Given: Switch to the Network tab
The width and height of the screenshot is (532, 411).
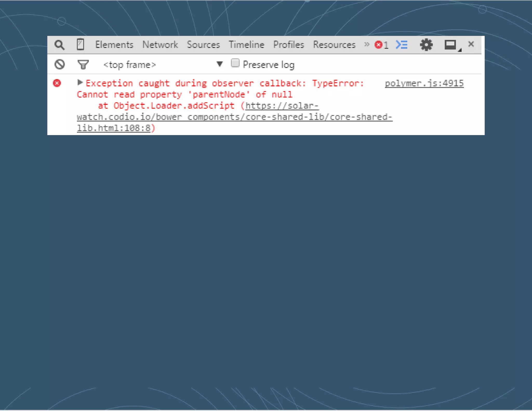Looking at the screenshot, I should (160, 45).
